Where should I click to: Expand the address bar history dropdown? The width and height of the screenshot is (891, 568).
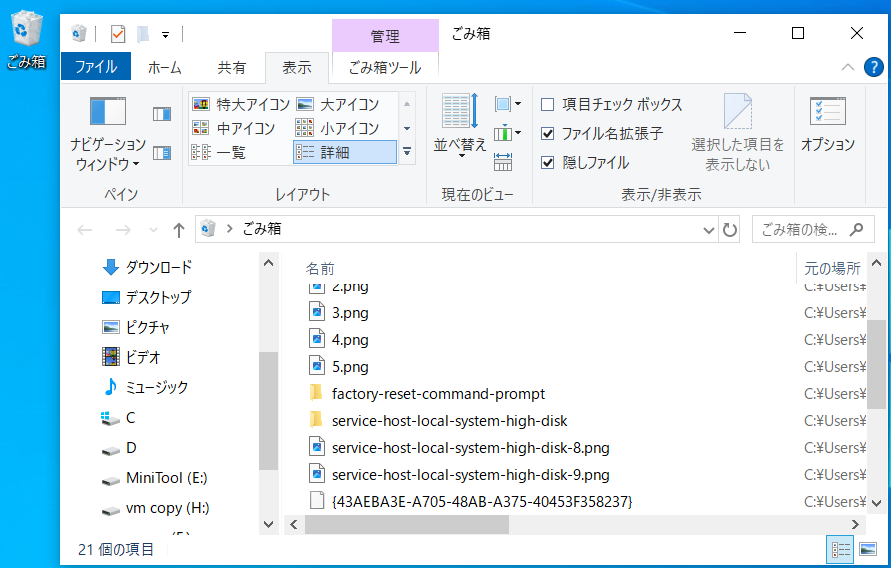709,230
